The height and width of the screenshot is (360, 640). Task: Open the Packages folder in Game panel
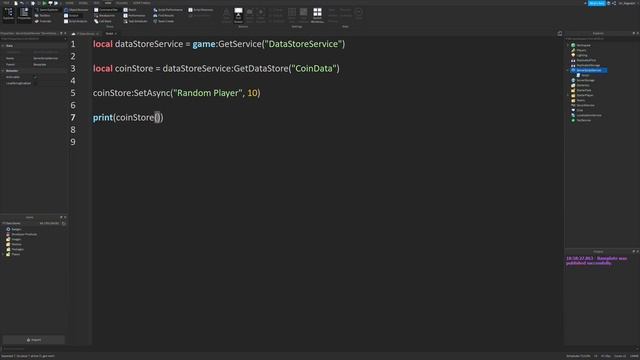coord(15,249)
